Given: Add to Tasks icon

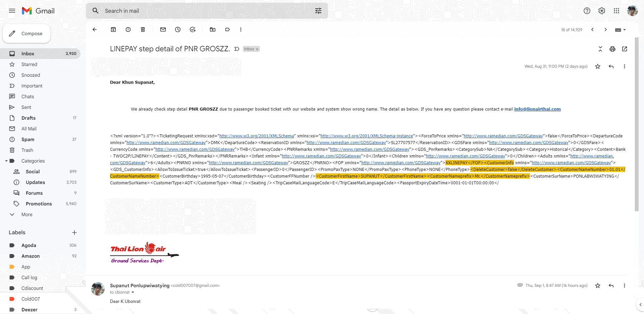Looking at the screenshot, I should pos(193,29).
